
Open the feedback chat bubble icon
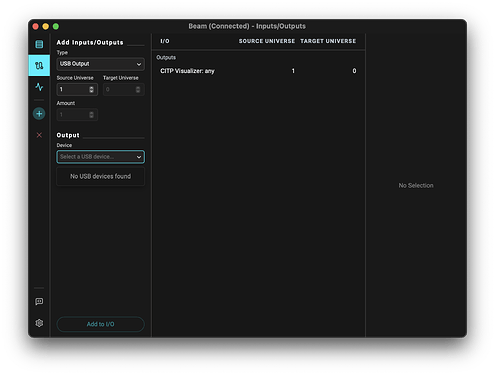coord(39,302)
